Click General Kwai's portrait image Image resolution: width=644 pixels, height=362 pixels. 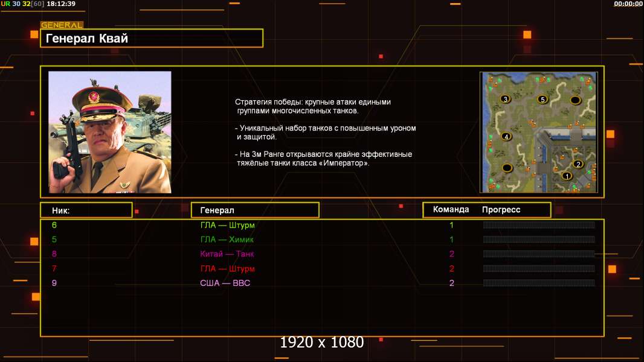click(110, 132)
